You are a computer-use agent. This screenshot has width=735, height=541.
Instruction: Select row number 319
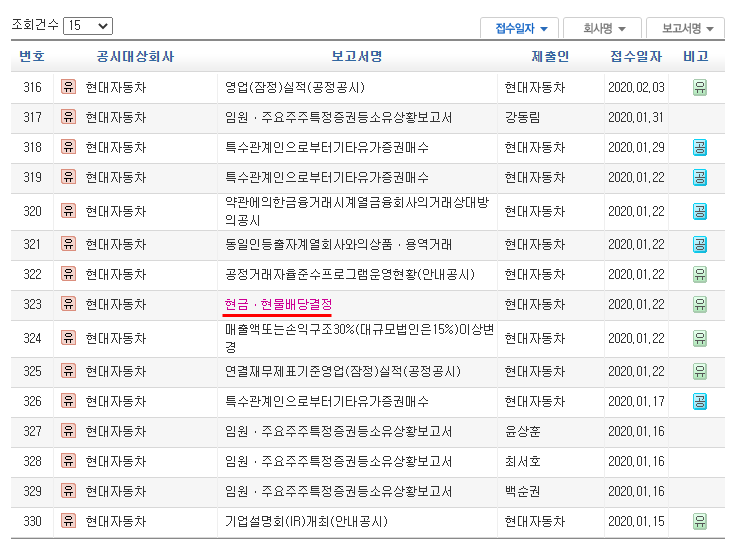click(32, 177)
